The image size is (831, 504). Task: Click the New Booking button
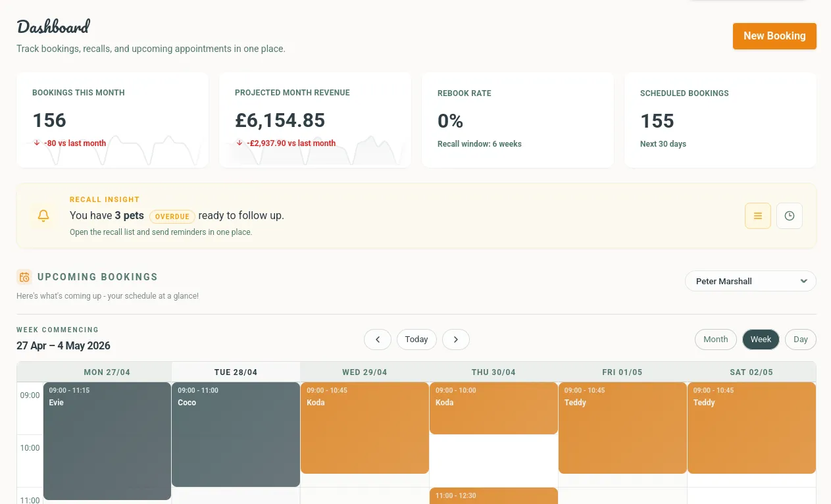774,36
